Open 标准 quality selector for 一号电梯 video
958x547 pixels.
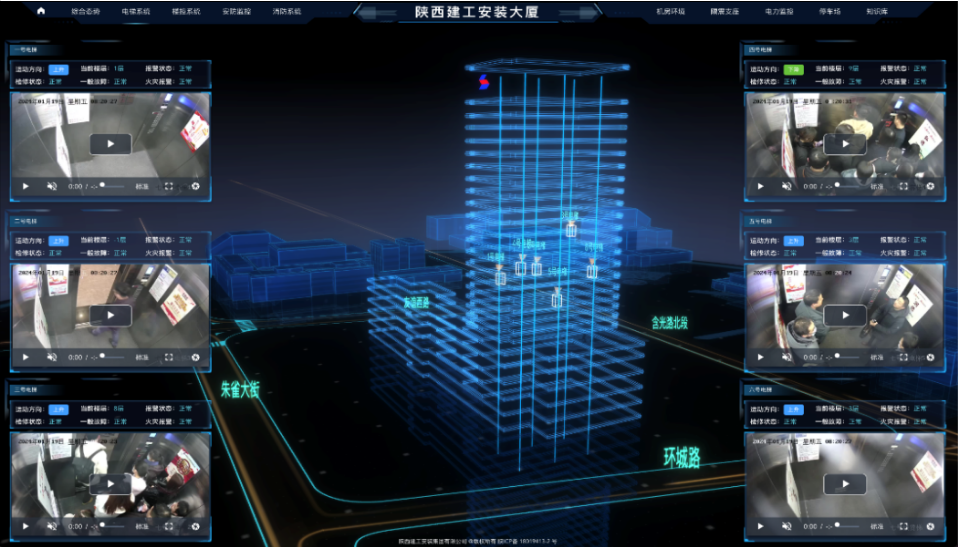pyautogui.click(x=142, y=186)
